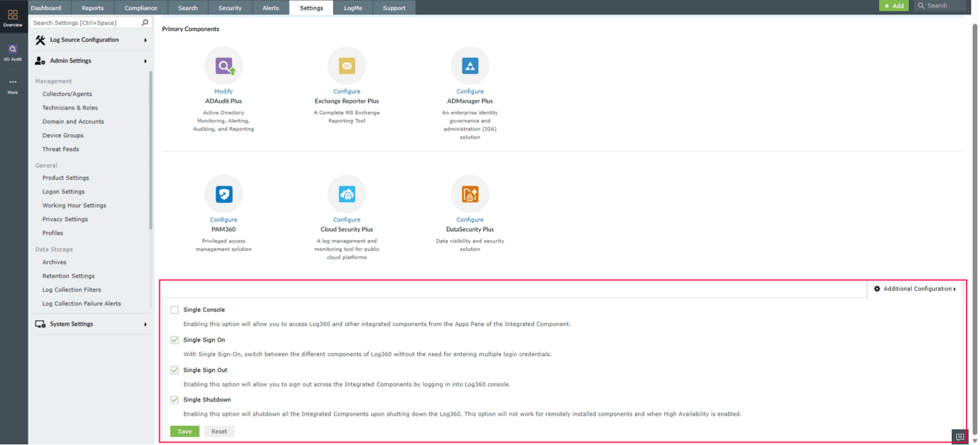Image resolution: width=980 pixels, height=445 pixels.
Task: Click the Additional Configuration gear icon
Action: coord(877,289)
